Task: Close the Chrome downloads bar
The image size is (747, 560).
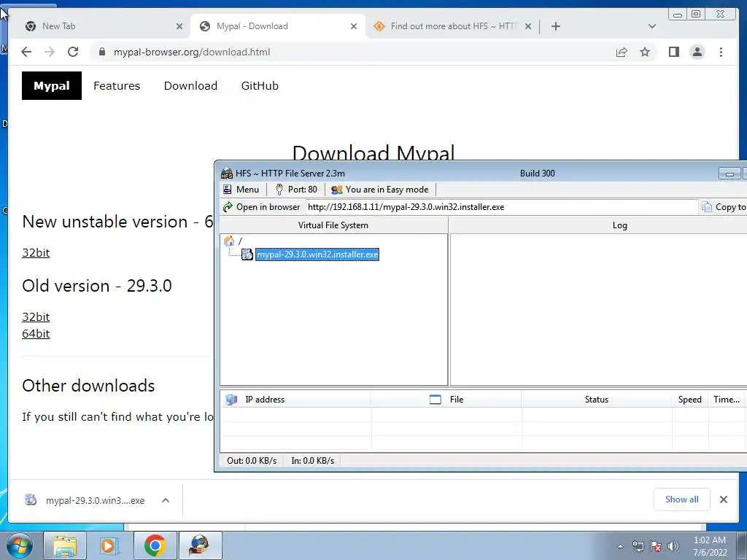Action: pos(723,499)
